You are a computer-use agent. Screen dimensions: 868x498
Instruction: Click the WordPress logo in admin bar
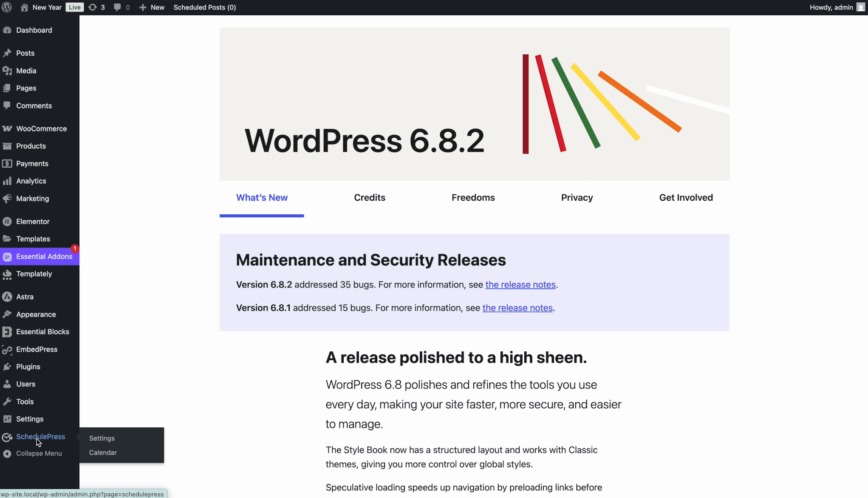(7, 7)
